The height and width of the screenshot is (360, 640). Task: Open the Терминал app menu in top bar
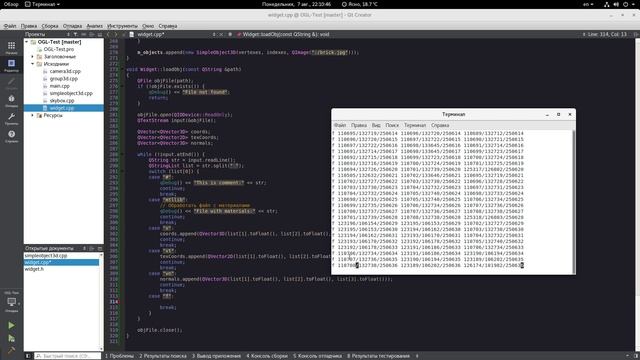[x=42, y=4]
